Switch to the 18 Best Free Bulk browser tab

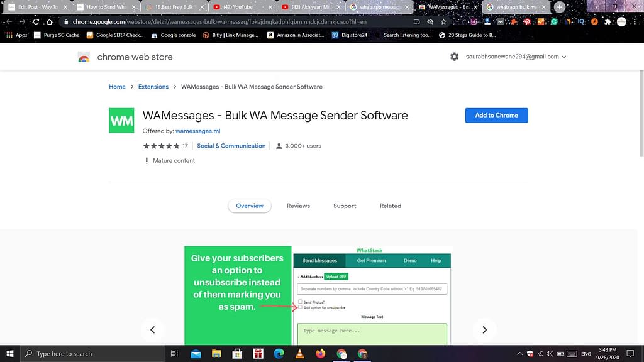[x=174, y=7]
